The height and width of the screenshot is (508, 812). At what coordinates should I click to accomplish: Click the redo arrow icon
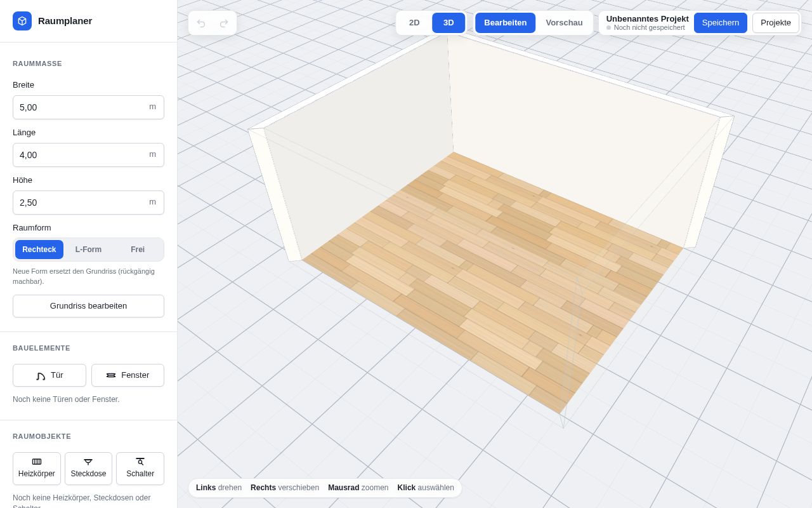(x=224, y=23)
